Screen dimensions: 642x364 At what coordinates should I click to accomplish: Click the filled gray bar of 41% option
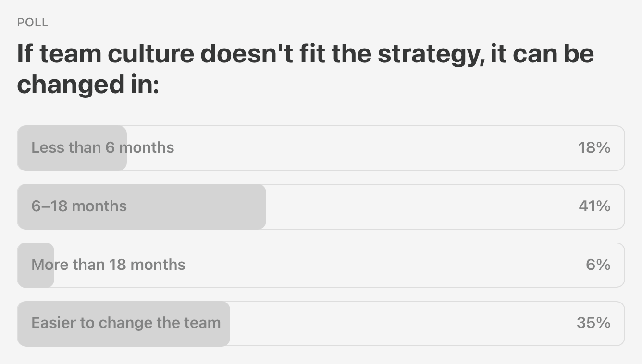click(142, 206)
